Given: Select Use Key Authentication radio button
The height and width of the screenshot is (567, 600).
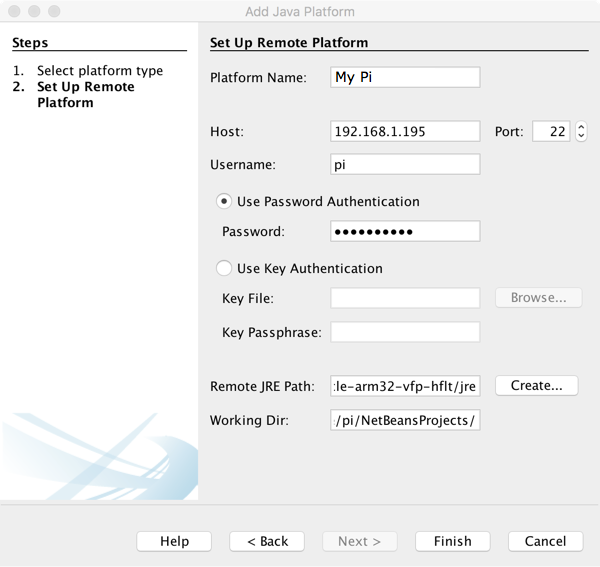Looking at the screenshot, I should [225, 268].
